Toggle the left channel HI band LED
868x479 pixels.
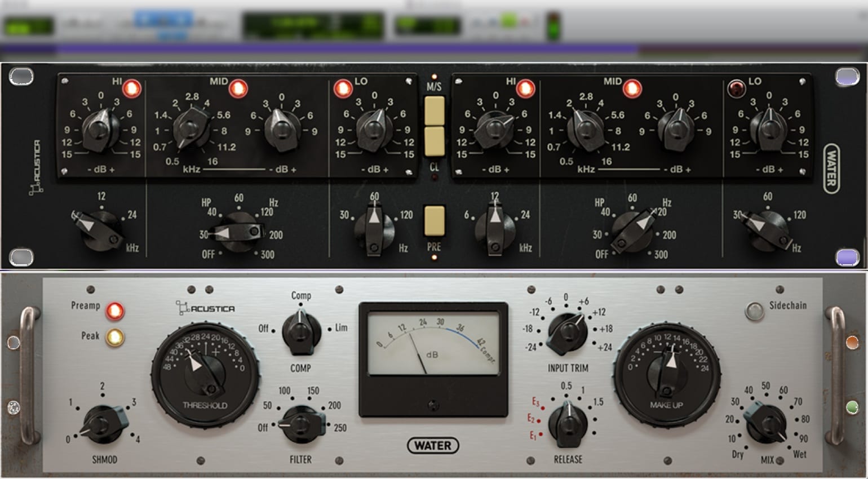point(132,88)
